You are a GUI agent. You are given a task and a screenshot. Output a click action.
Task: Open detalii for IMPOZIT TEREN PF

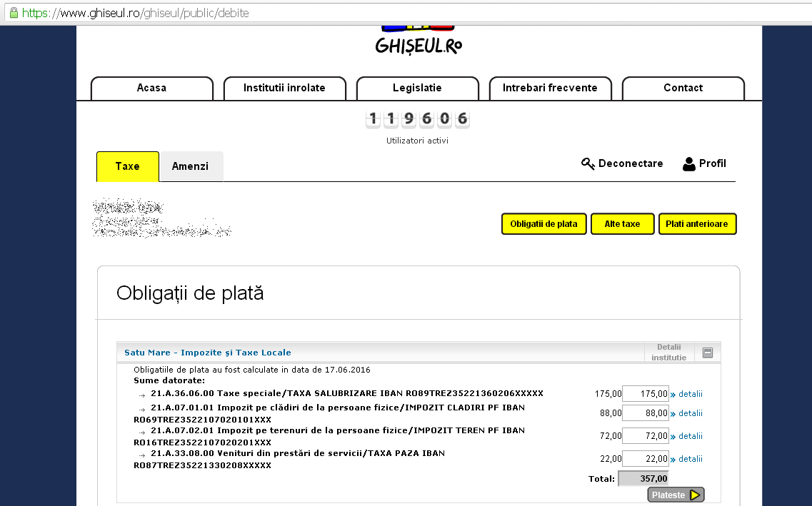691,436
